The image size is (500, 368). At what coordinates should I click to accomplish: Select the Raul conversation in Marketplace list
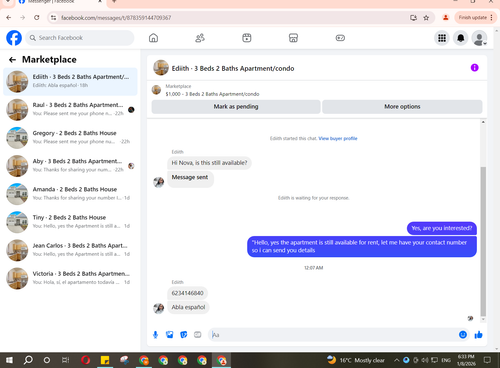click(70, 109)
